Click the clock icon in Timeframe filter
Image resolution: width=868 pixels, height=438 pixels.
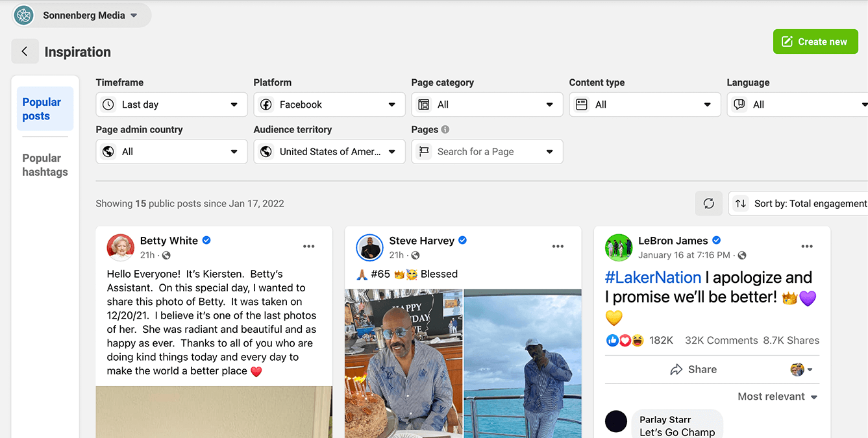pos(108,104)
